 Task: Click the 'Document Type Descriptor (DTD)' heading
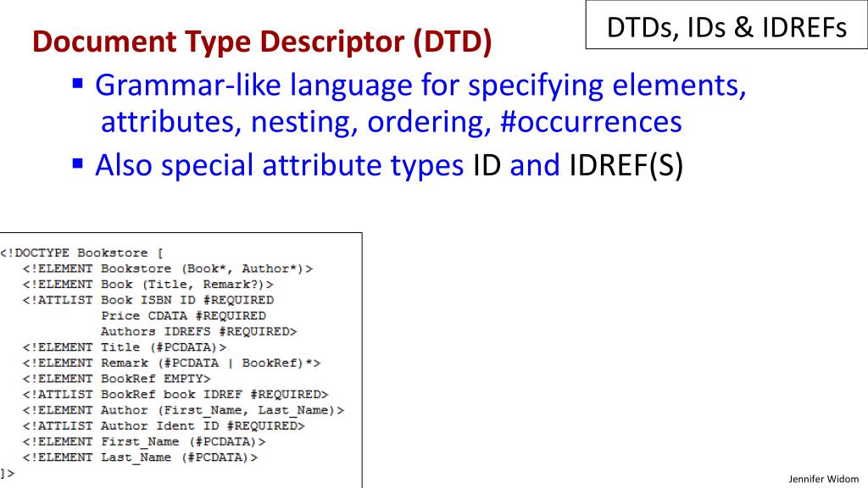[262, 42]
